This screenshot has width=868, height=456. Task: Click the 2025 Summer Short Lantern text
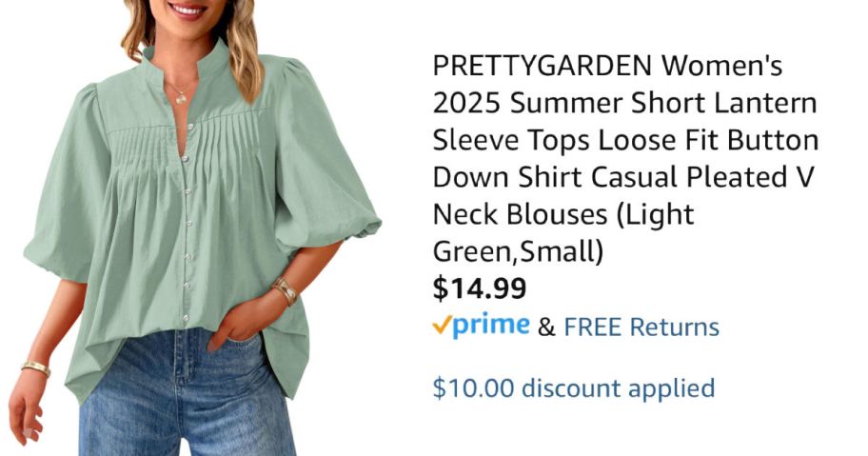624,103
